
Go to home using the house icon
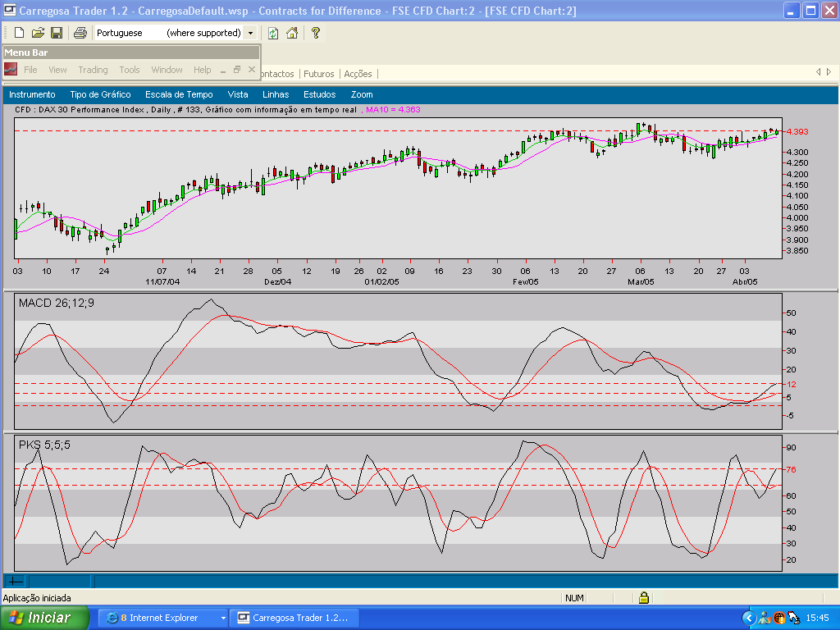(292, 33)
